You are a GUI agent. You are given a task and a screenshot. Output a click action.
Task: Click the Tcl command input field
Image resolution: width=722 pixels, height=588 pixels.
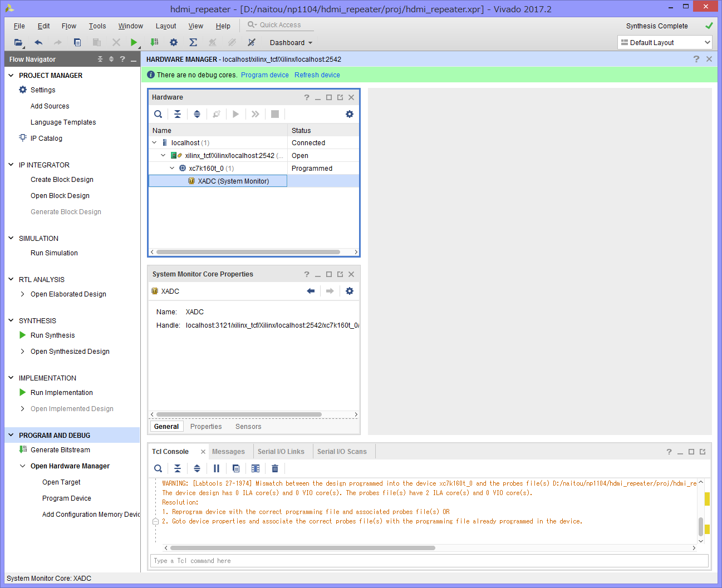[429, 561]
